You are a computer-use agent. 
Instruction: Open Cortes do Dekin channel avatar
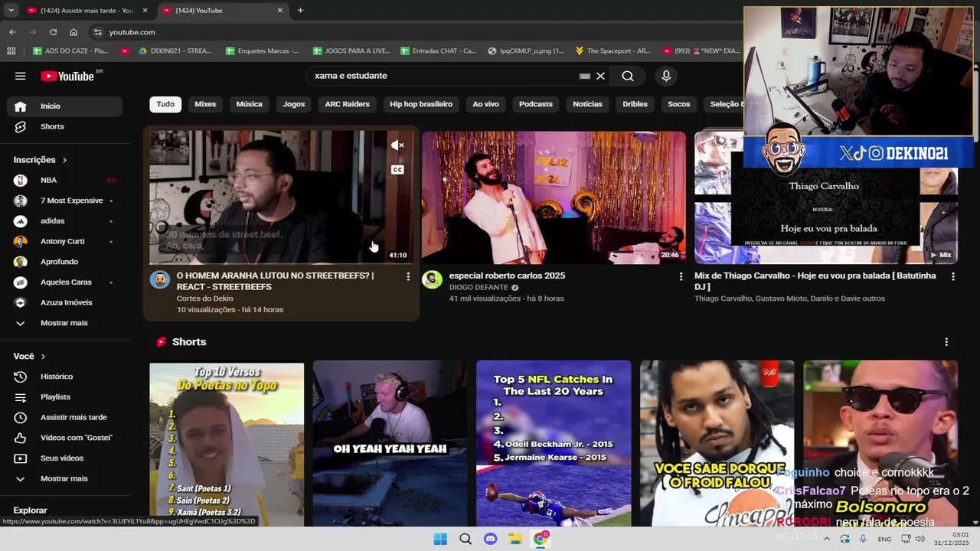[x=160, y=279]
